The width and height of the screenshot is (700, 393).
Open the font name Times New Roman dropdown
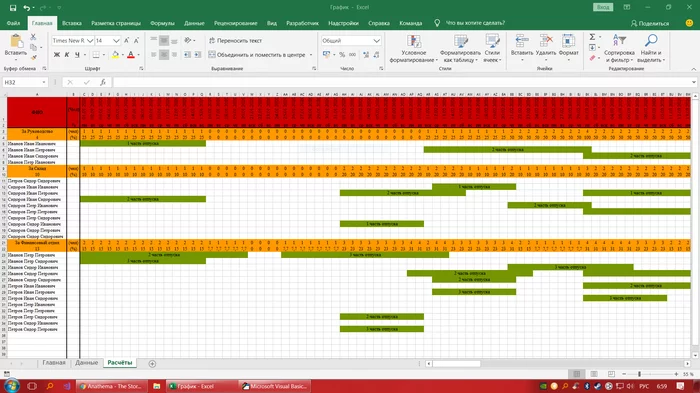[90, 41]
